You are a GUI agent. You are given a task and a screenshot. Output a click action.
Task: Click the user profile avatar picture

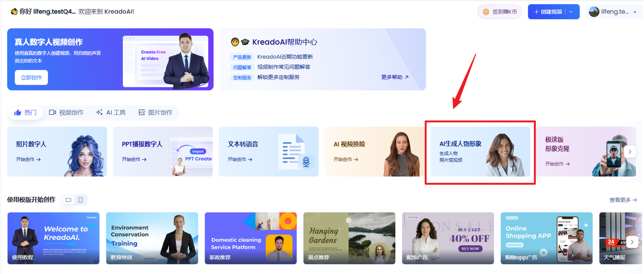pos(594,12)
